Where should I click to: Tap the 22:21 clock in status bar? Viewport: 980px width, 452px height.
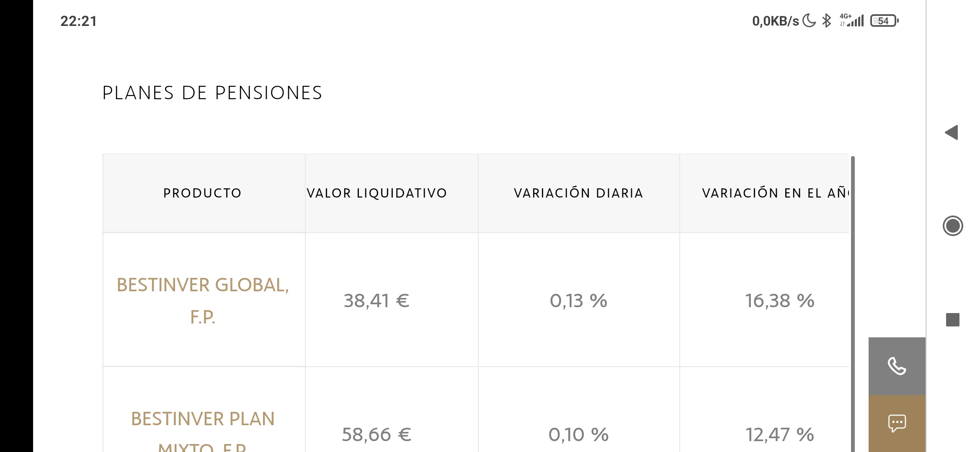(x=78, y=21)
